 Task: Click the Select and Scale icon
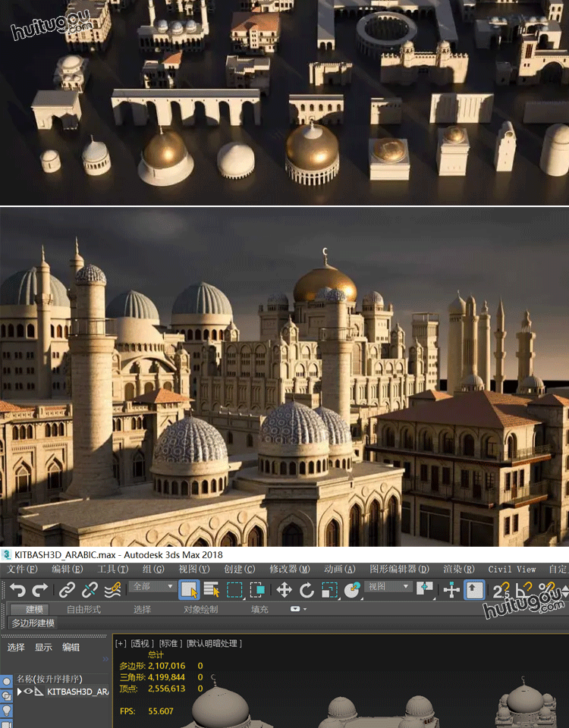tap(329, 589)
